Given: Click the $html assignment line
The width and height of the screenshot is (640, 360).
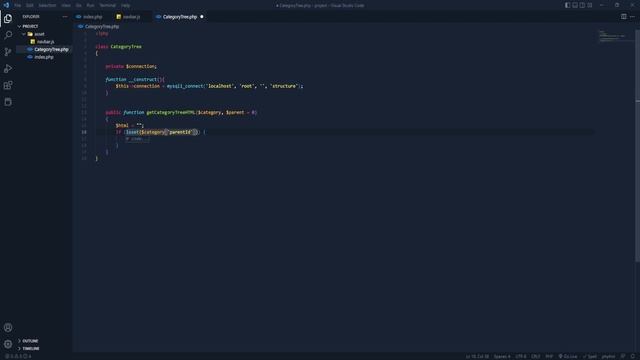Looking at the screenshot, I should pyautogui.click(x=129, y=125).
